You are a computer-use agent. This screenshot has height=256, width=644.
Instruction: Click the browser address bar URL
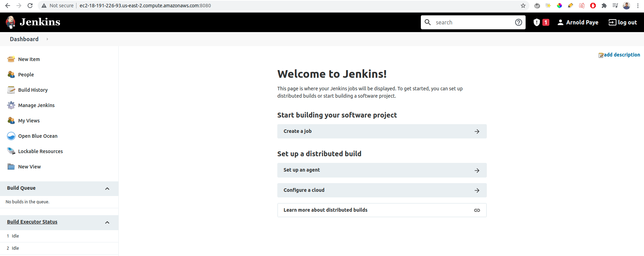point(145,6)
